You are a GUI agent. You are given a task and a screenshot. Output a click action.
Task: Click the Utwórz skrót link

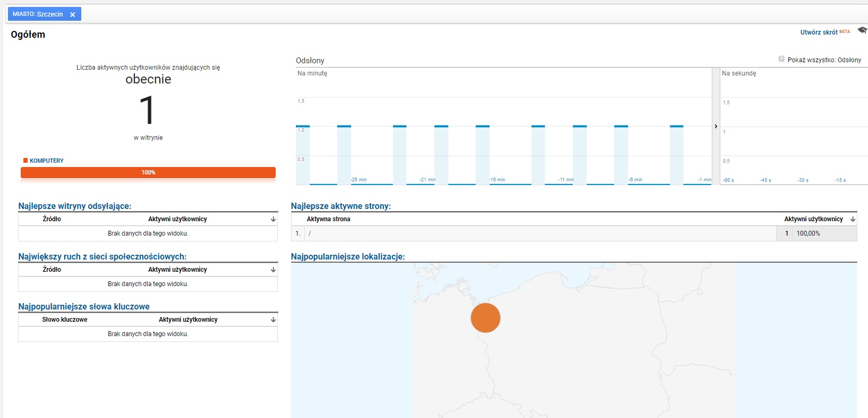tap(819, 32)
